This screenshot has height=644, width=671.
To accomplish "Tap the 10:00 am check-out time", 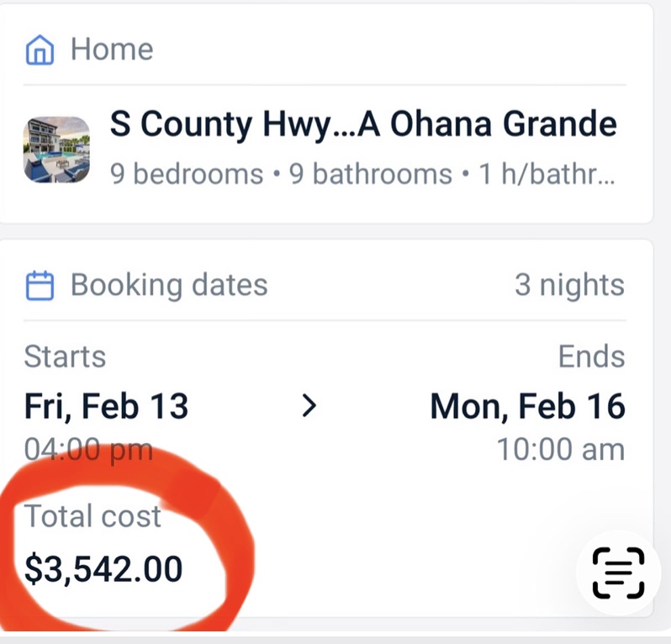I will click(560, 449).
